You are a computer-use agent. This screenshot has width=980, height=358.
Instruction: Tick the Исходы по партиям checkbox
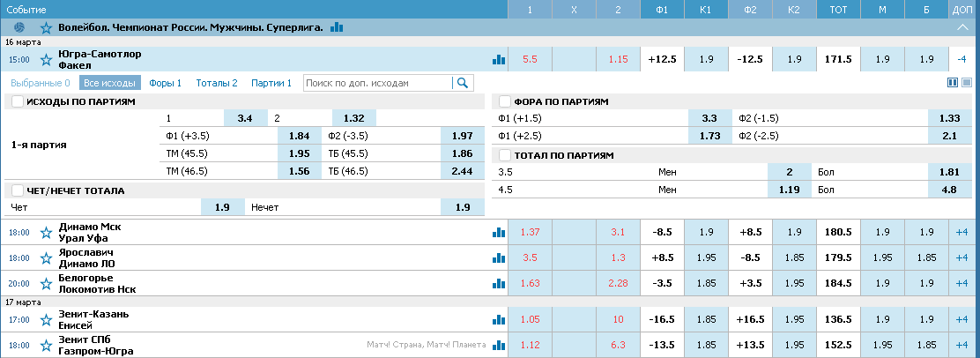click(18, 101)
